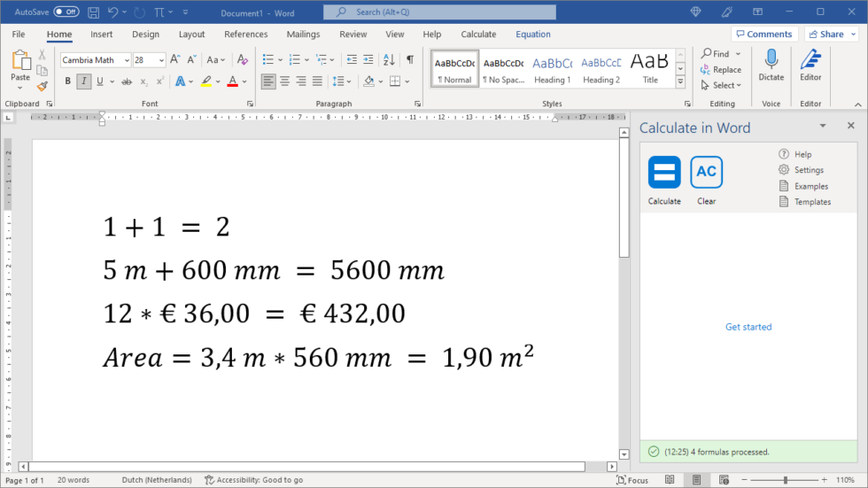Increase paragraph indent
This screenshot has height=488, width=868.
click(368, 59)
